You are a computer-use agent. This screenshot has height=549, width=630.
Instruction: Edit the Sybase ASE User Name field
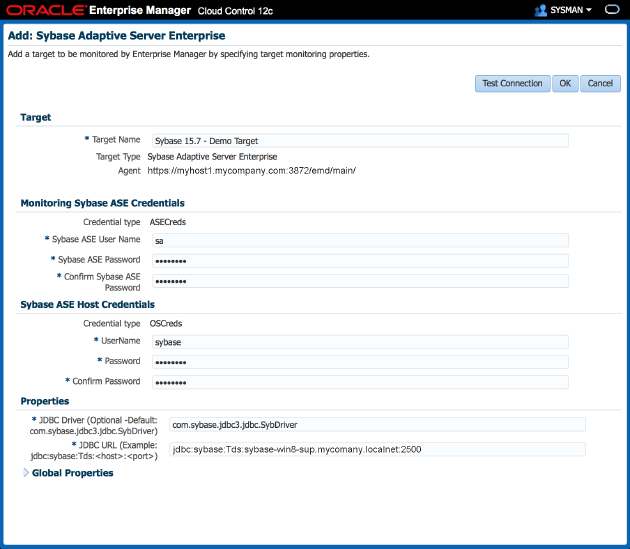[x=360, y=240]
